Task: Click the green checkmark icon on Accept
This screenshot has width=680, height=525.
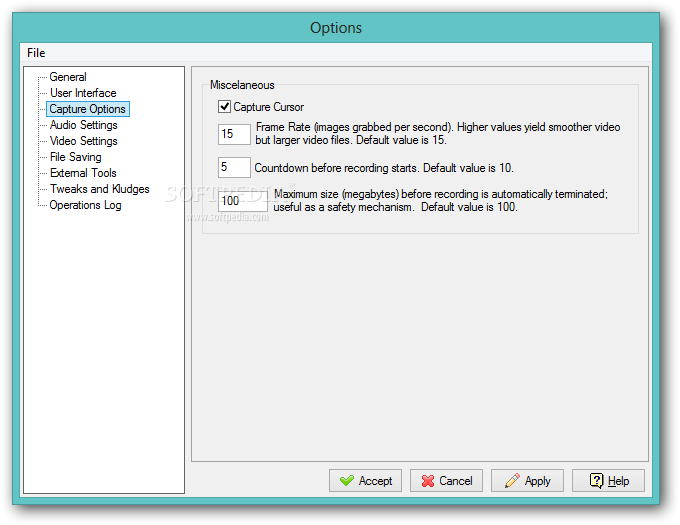Action: (347, 480)
